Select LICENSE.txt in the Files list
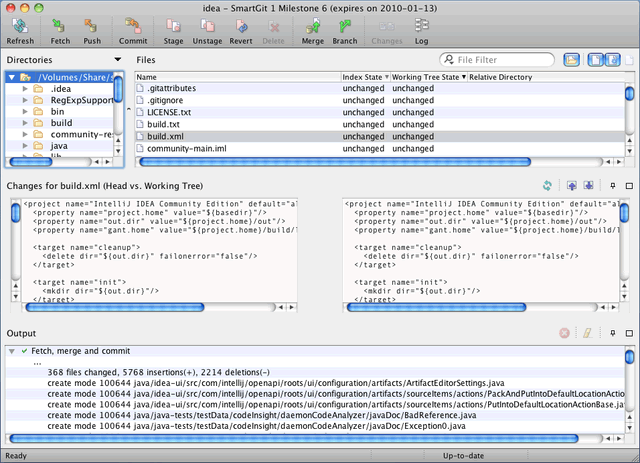 [168, 112]
